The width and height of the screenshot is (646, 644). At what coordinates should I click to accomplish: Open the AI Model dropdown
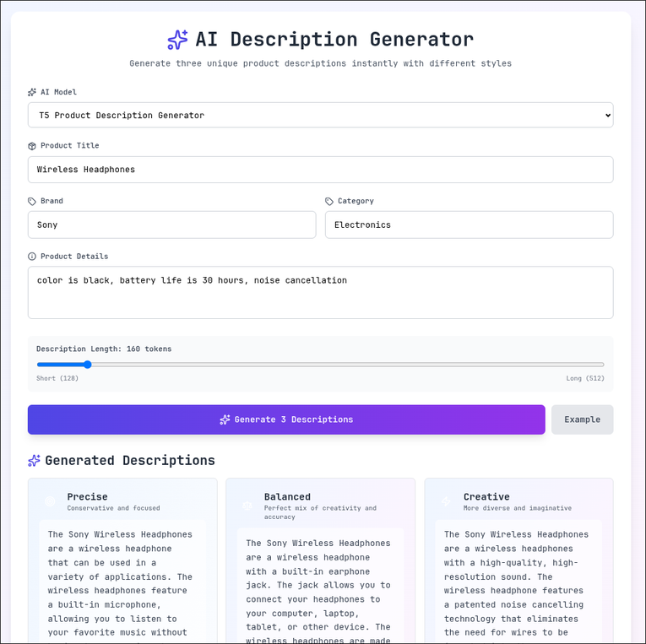click(321, 116)
